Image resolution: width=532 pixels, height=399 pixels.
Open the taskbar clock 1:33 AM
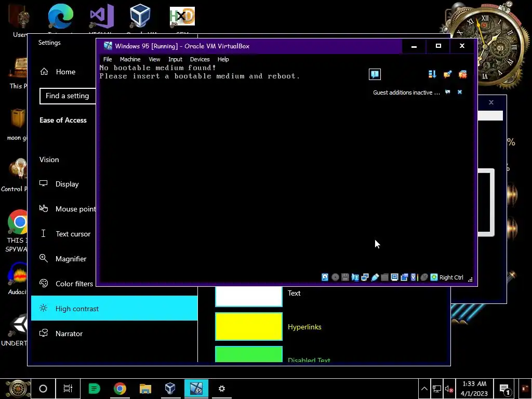point(474,389)
